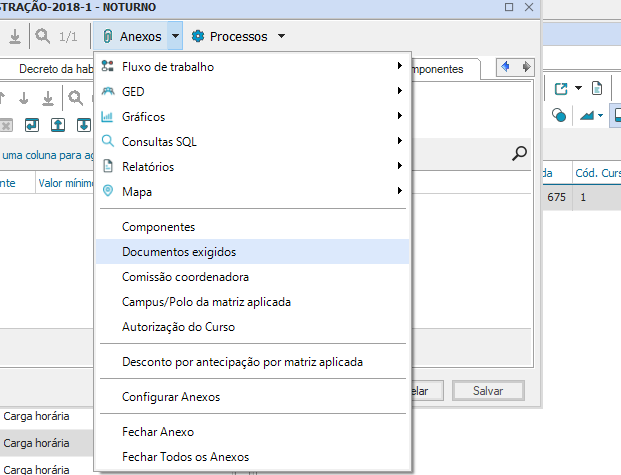This screenshot has height=475, width=621.
Task: Click the overlapping circles icon
Action: tap(560, 116)
